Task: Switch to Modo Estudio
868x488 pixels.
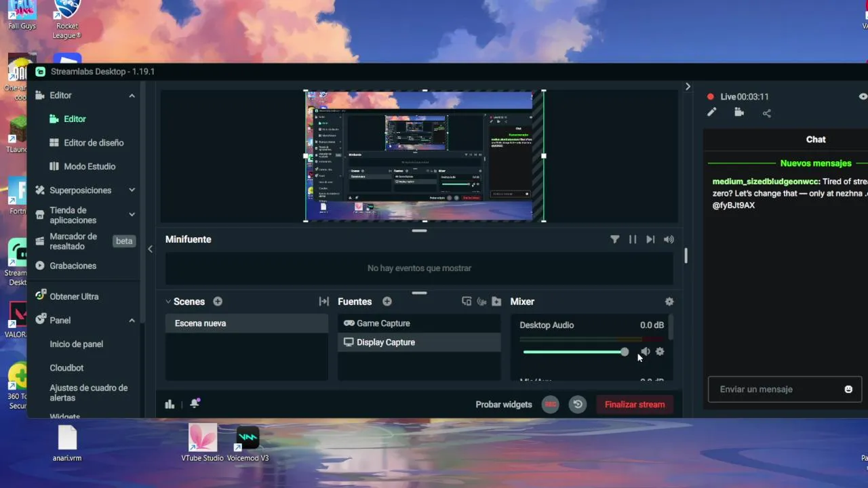Action: coord(90,167)
